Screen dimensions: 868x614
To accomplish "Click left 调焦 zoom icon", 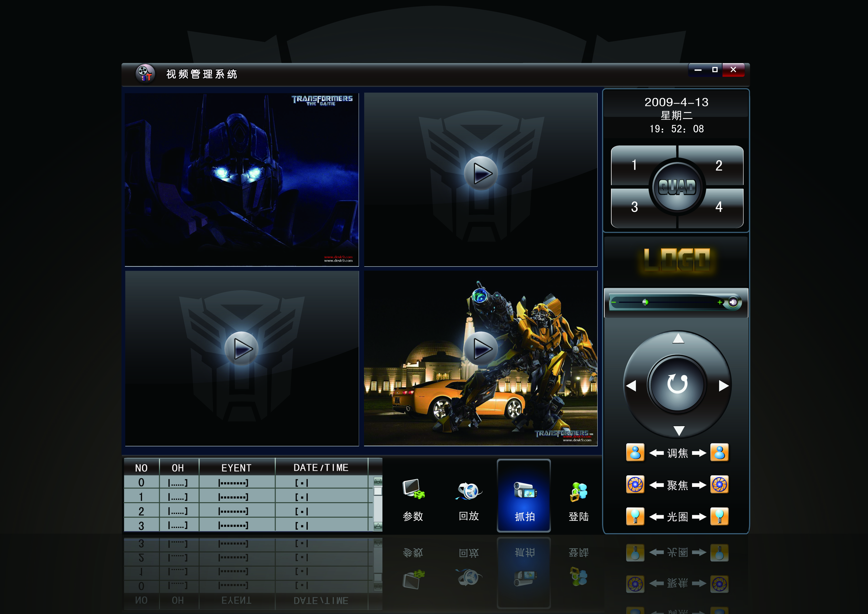I will point(635,452).
